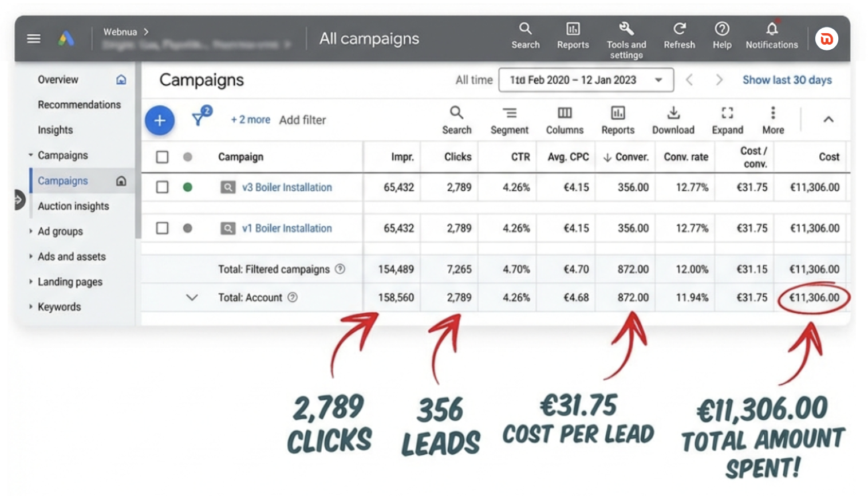The height and width of the screenshot is (496, 868).
Task: Toggle gray status dot for v1 Boiler Installation
Action: (188, 229)
